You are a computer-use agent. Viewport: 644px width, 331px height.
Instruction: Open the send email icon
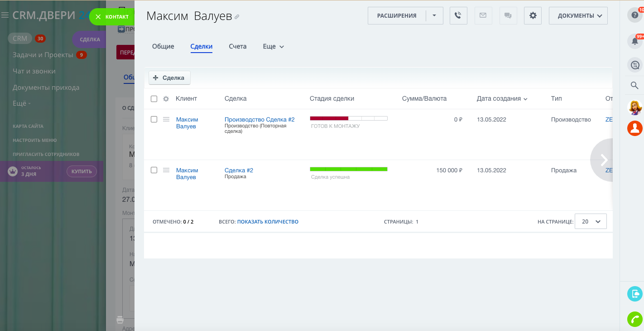click(483, 15)
